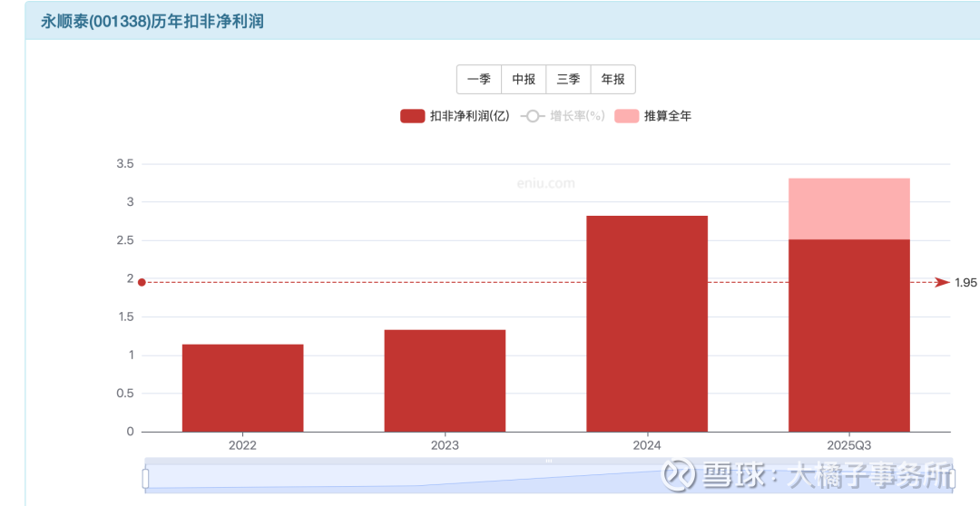980x506 pixels.
Task: Click the data zoom slider track
Action: click(x=549, y=476)
